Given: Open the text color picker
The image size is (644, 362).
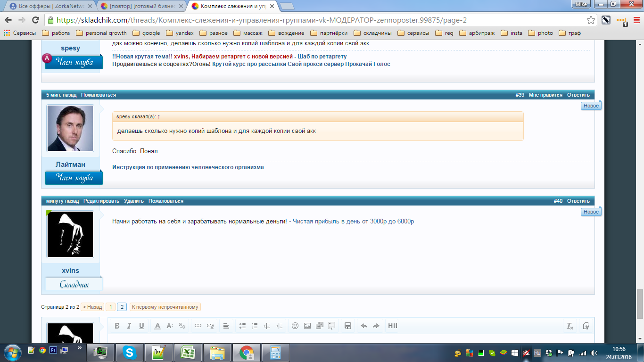Looking at the screenshot, I should click(x=157, y=326).
